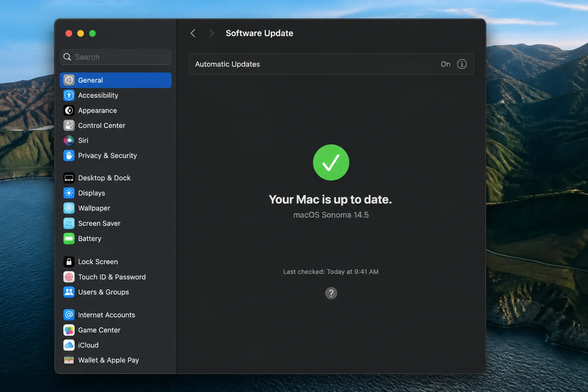Click 'macOS Sonoma 14.5' text
Viewport: 588px width, 392px height.
tap(331, 215)
